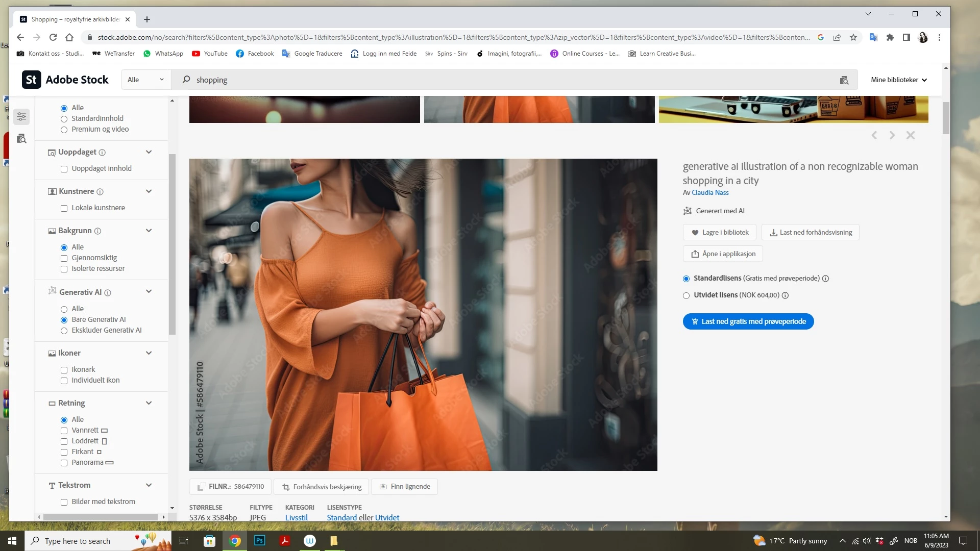Open the YouTube bookmark
Viewport: 980px width, 551px height.
(x=210, y=54)
